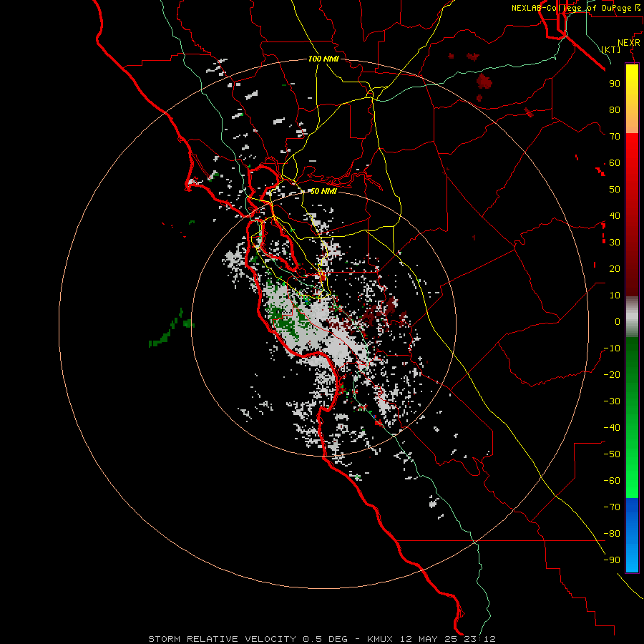644x644 pixels.
Task: Click the KMUX station identifier in footer
Action: 379,639
